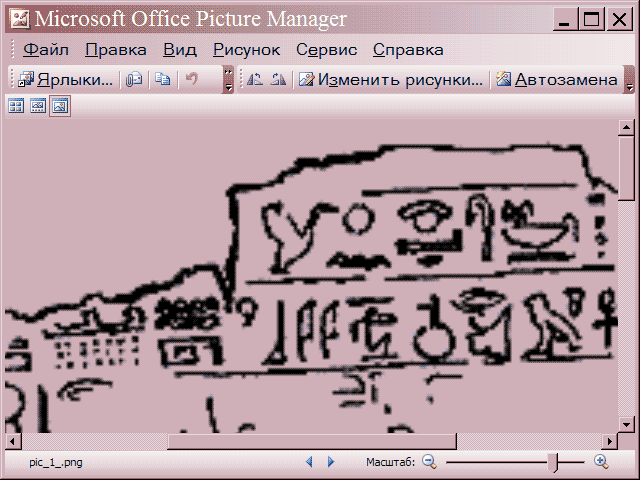Image resolution: width=640 pixels, height=480 pixels.
Task: Click the Undo arrow icon
Action: (191, 79)
